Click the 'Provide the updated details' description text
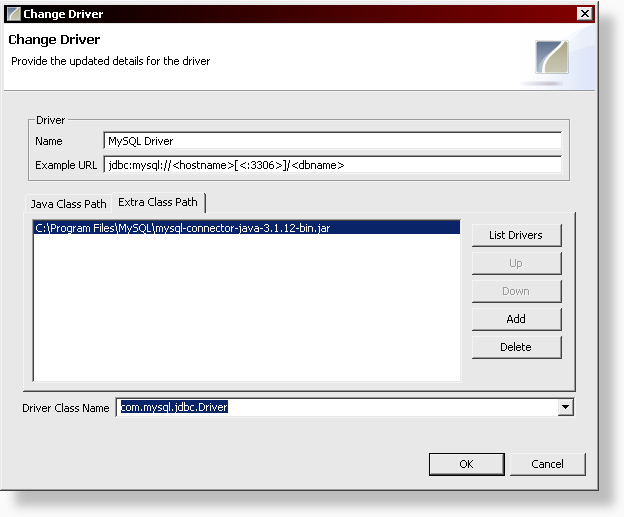The width and height of the screenshot is (624, 517). click(111, 61)
